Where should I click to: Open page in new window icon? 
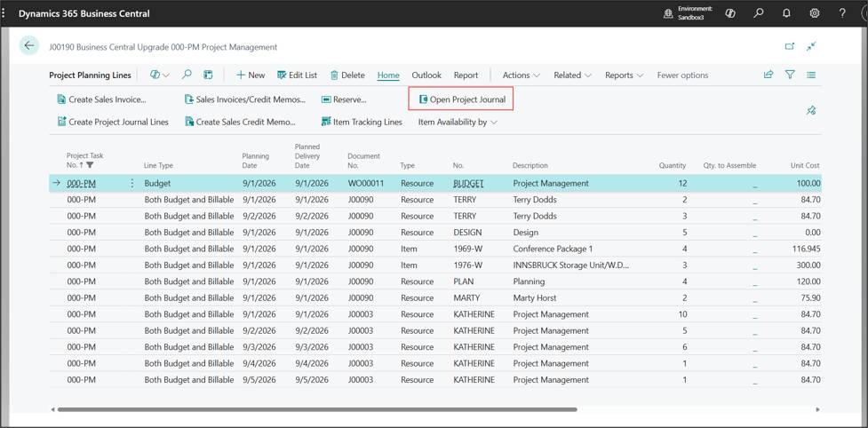click(x=790, y=46)
